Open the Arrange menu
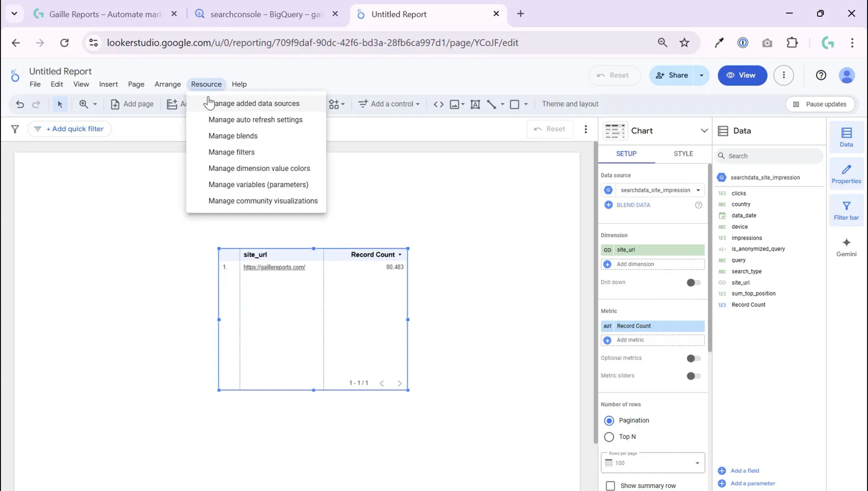This screenshot has height=491, width=868. [x=167, y=84]
